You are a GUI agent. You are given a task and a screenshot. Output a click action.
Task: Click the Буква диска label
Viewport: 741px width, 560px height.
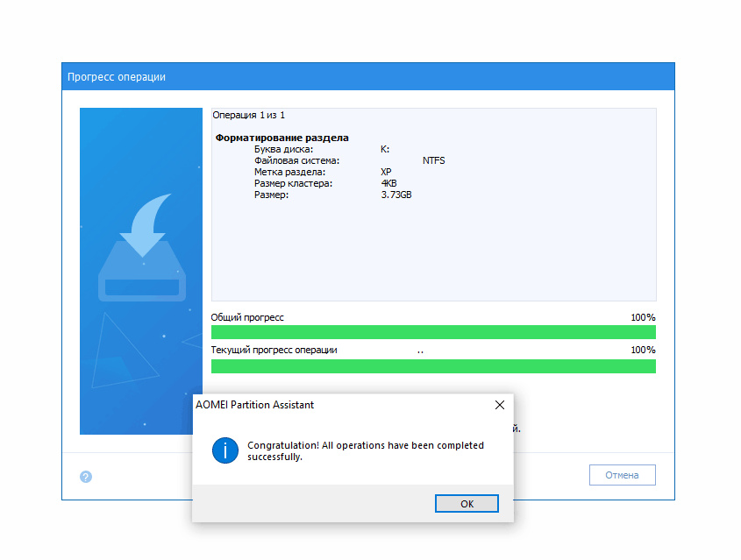[x=283, y=149]
